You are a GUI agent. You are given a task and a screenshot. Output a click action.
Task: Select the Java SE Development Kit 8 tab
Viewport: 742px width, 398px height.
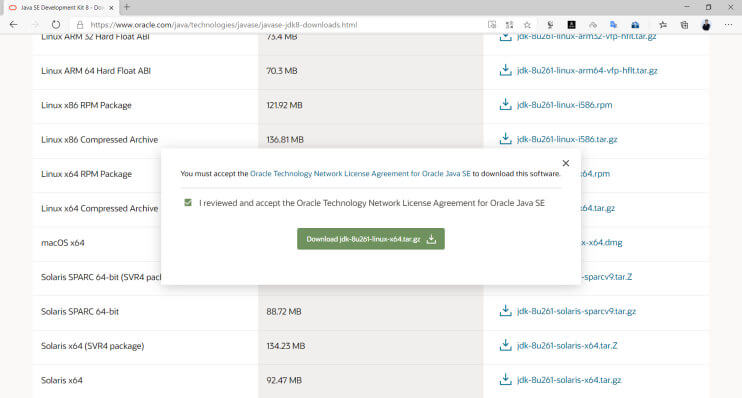pyautogui.click(x=62, y=8)
